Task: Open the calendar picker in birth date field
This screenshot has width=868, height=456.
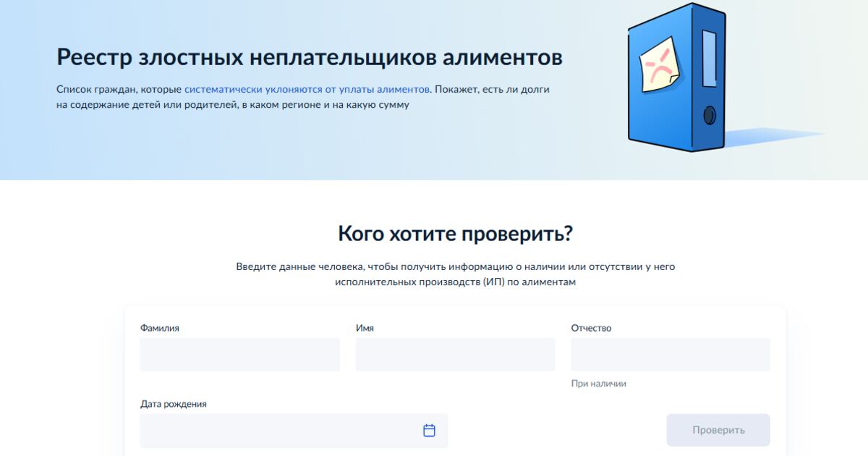Action: click(x=429, y=431)
